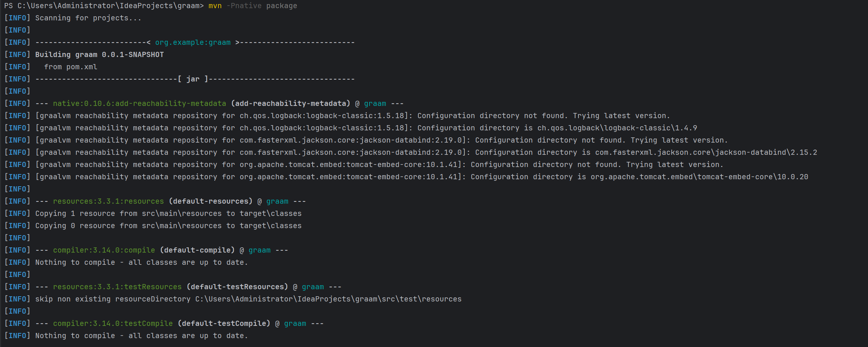Click the jackson-databind\2.15.2 configuration directory path
Viewport: 868px width, 347px height.
coord(706,153)
